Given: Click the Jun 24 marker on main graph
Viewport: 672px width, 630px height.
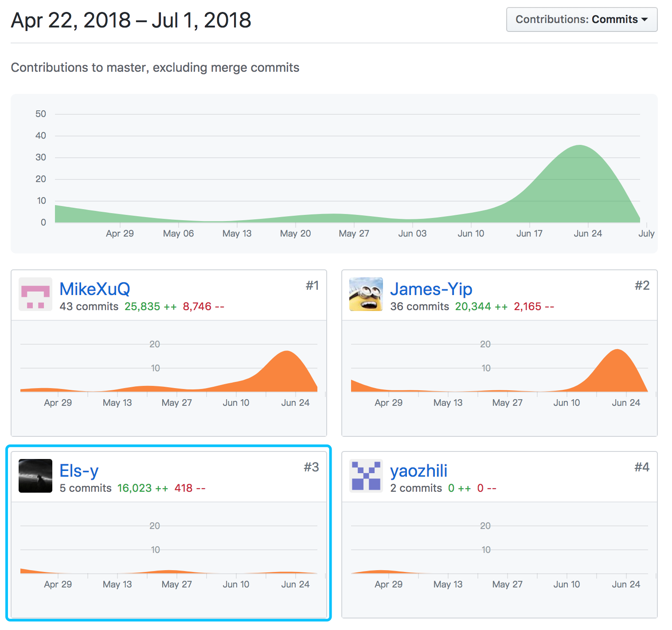Looking at the screenshot, I should click(588, 233).
